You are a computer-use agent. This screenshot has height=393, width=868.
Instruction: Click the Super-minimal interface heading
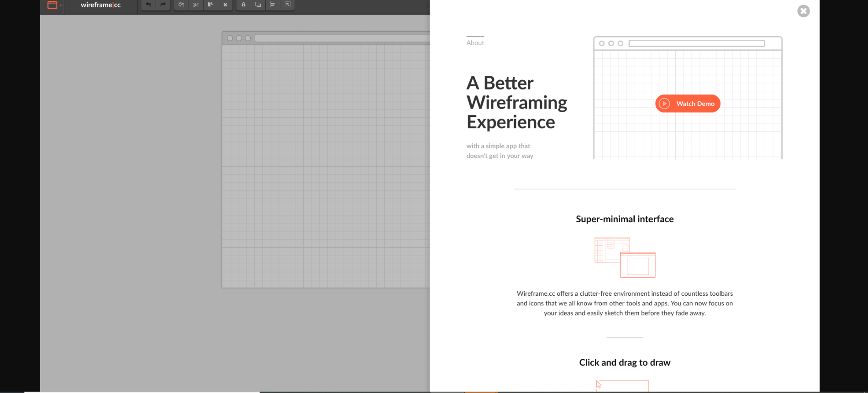[x=625, y=219]
